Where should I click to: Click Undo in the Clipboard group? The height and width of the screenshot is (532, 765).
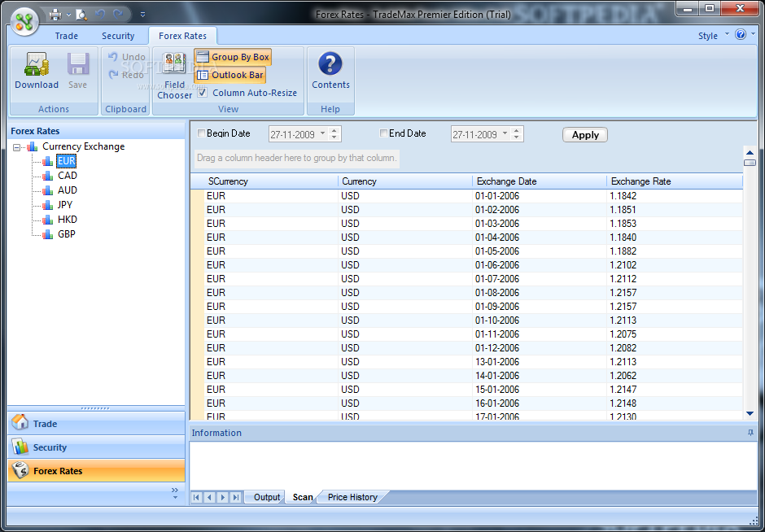[x=127, y=57]
